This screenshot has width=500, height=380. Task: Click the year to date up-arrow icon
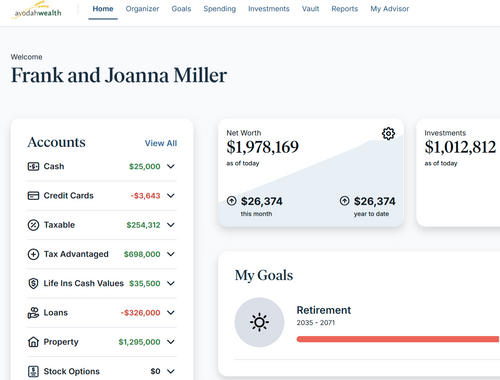pyautogui.click(x=345, y=201)
